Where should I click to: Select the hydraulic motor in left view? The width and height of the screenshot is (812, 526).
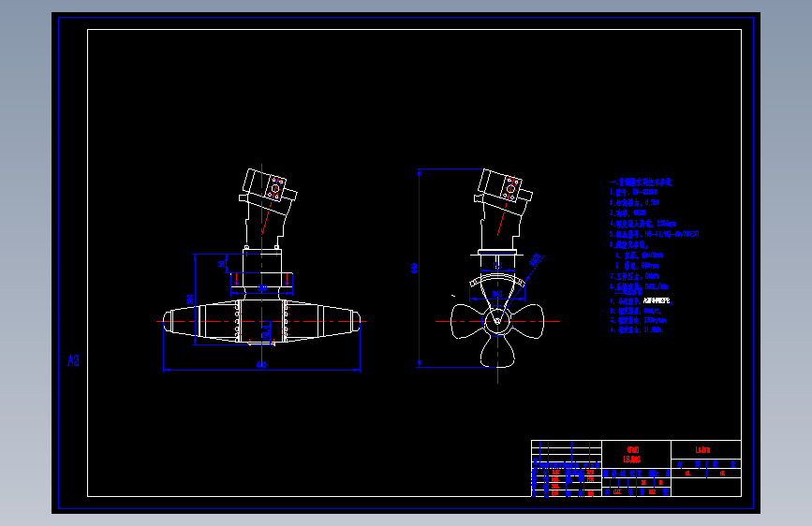pyautogui.click(x=268, y=208)
